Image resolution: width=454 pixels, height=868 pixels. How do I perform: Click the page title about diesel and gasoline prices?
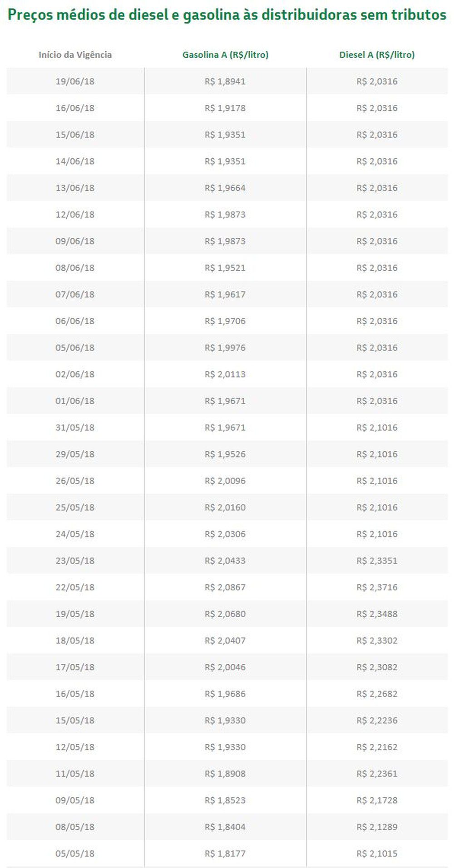[227, 15]
